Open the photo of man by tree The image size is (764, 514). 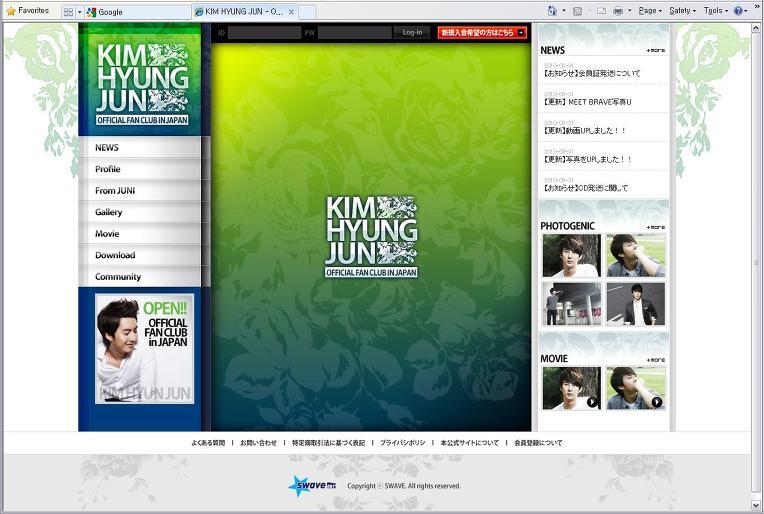pos(572,255)
